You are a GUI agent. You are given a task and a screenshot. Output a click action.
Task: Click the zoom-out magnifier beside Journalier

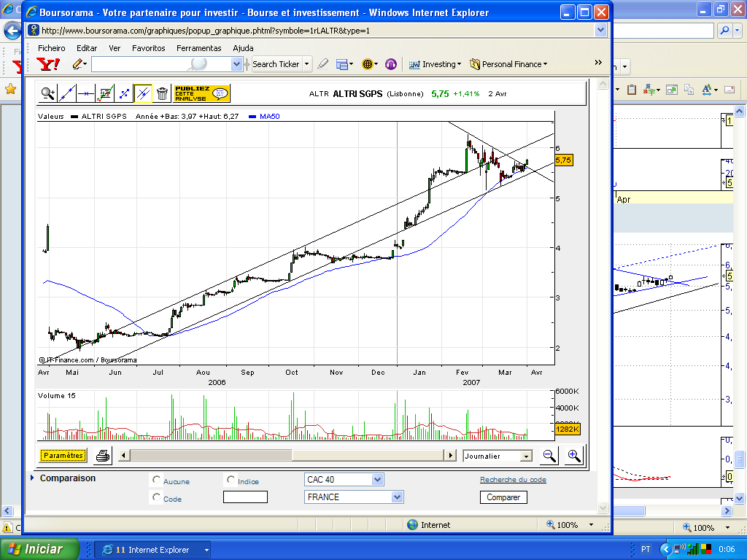click(x=549, y=456)
